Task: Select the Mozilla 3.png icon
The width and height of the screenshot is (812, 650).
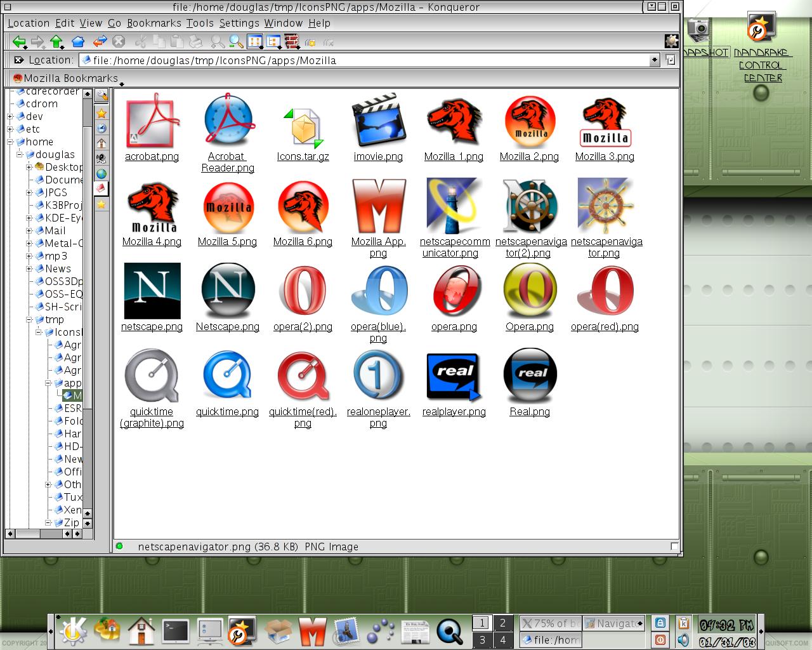Action: coord(605,122)
